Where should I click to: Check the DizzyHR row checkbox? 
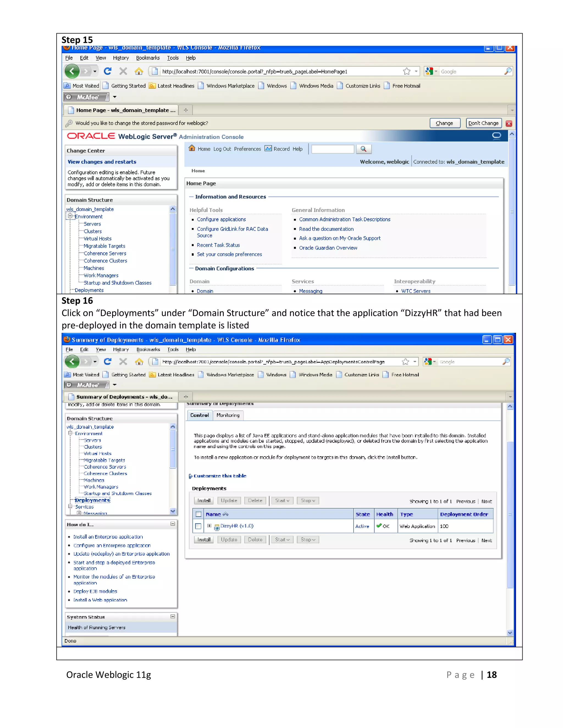click(198, 526)
